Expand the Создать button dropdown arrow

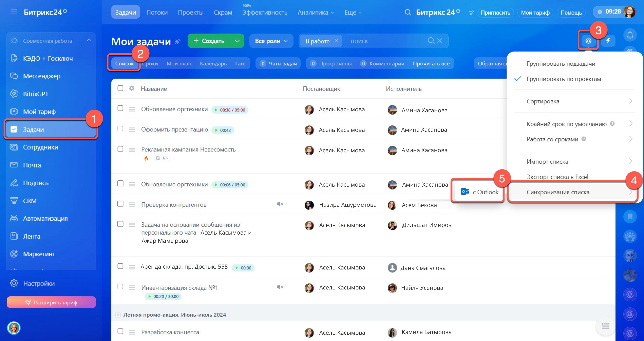pyautogui.click(x=237, y=41)
